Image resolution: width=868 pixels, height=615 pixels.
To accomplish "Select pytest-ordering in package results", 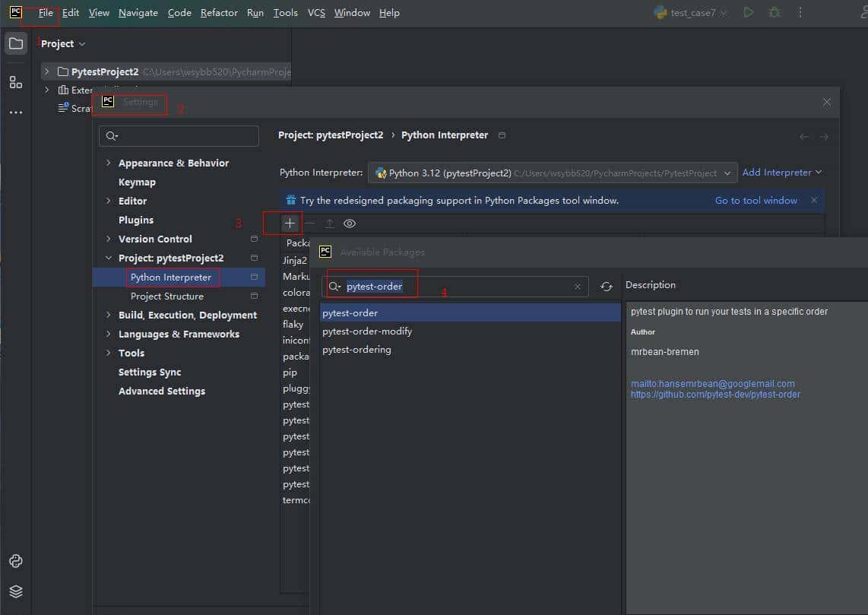I will (x=356, y=350).
